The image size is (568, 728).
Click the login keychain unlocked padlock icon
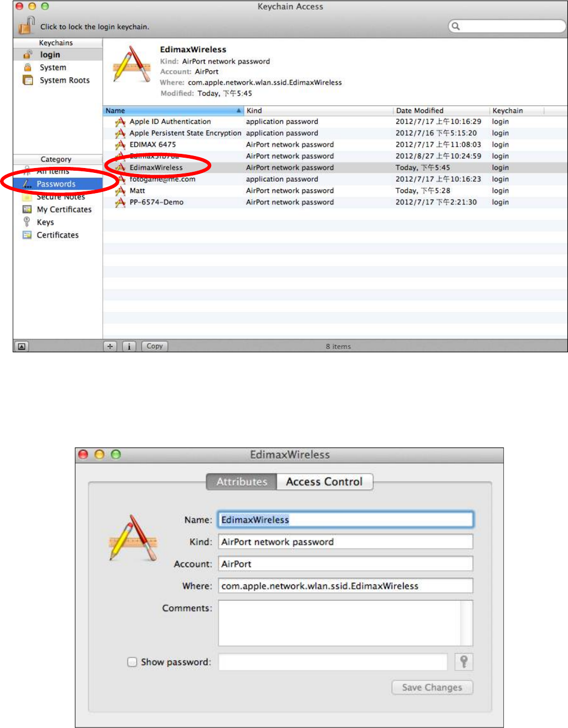(28, 54)
